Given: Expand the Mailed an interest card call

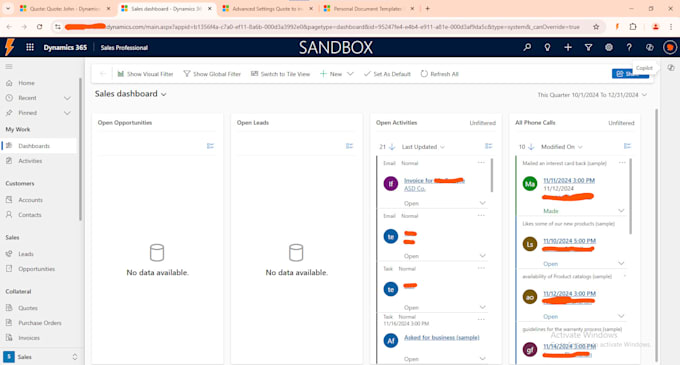Looking at the screenshot, I should pyautogui.click(x=621, y=211).
